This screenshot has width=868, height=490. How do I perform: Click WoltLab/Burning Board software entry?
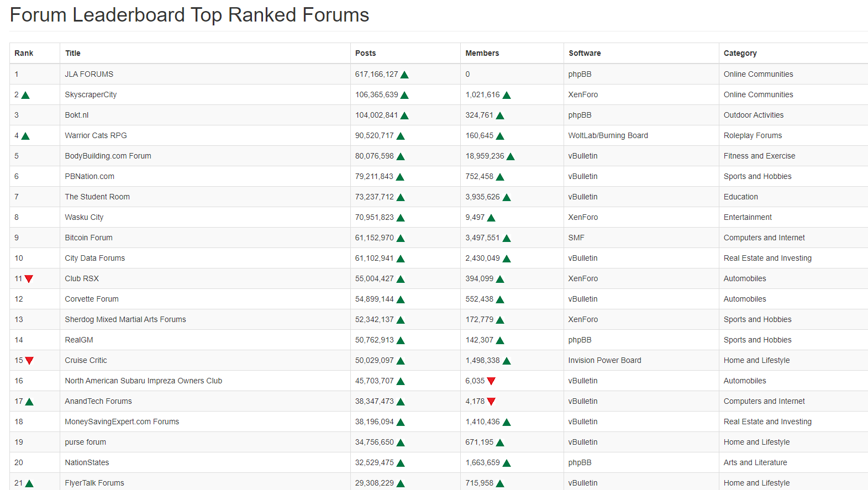pyautogui.click(x=608, y=135)
